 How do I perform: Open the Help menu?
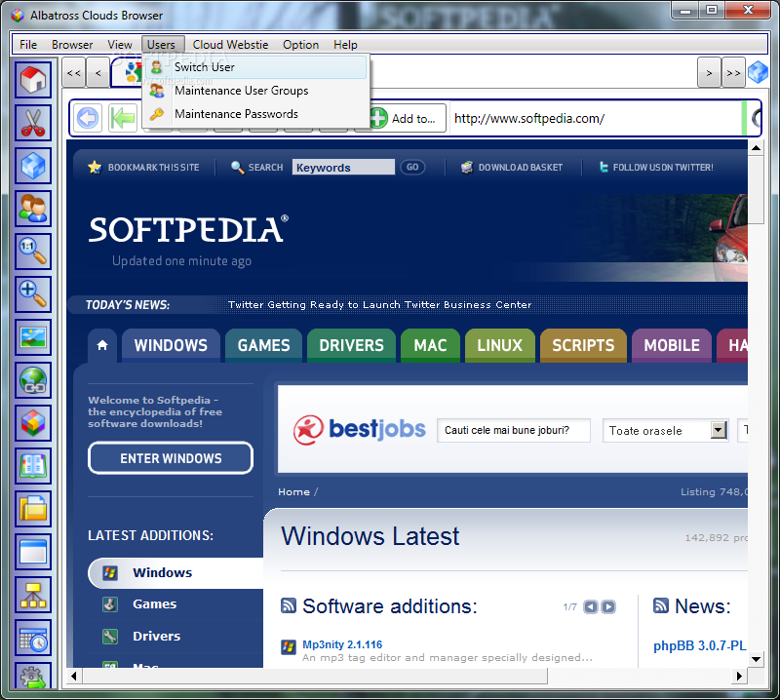tap(345, 45)
